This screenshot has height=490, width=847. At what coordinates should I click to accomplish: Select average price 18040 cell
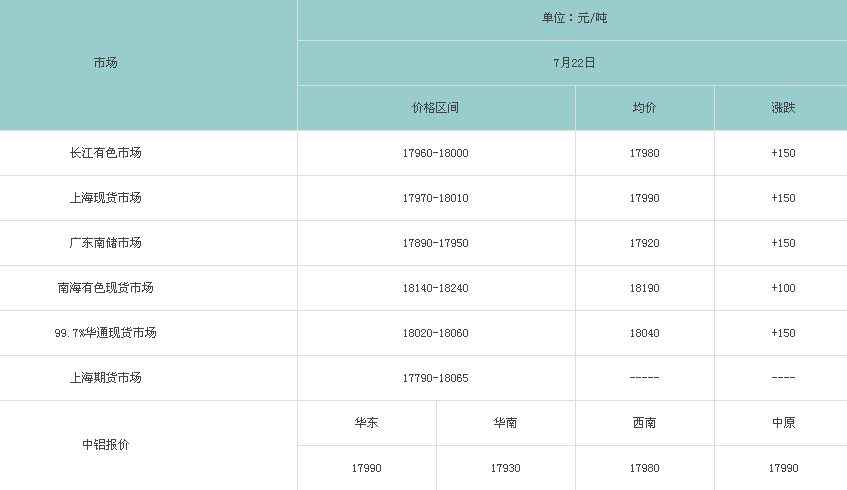point(644,333)
